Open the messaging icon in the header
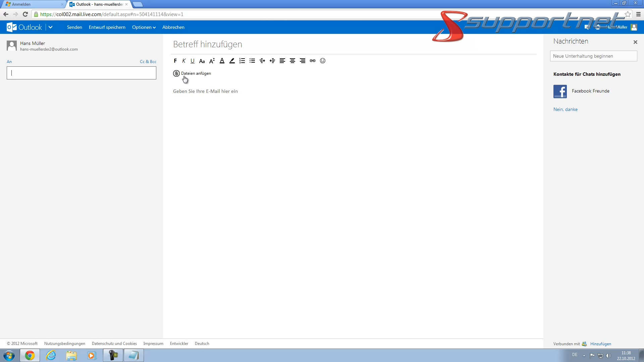Image resolution: width=644 pixels, height=362 pixels. tap(587, 27)
